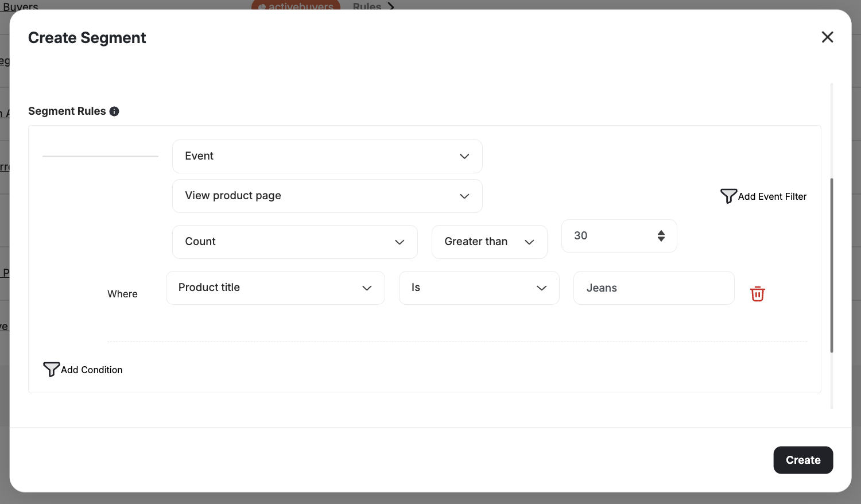
Task: Select the Buyers navigation link
Action: pyautogui.click(x=20, y=6)
